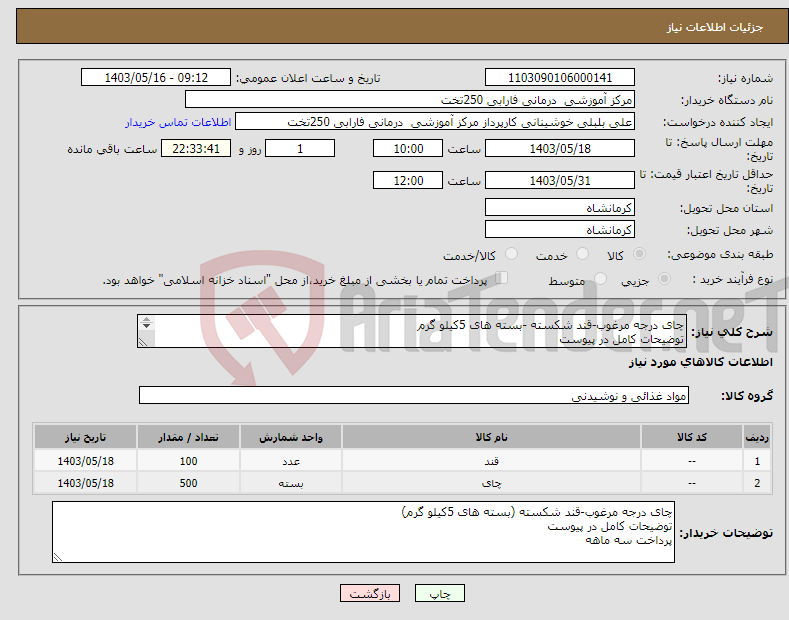The height and width of the screenshot is (620, 789).
Task: Click the نام کالا column header
Action: [491, 437]
